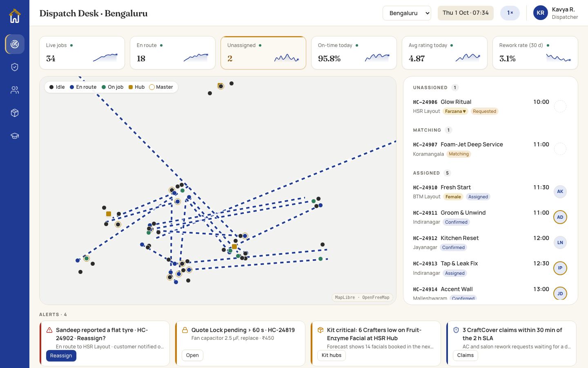588x368 pixels.
Task: Click the Thu 1 Oct 07:34 clock chip
Action: click(465, 13)
